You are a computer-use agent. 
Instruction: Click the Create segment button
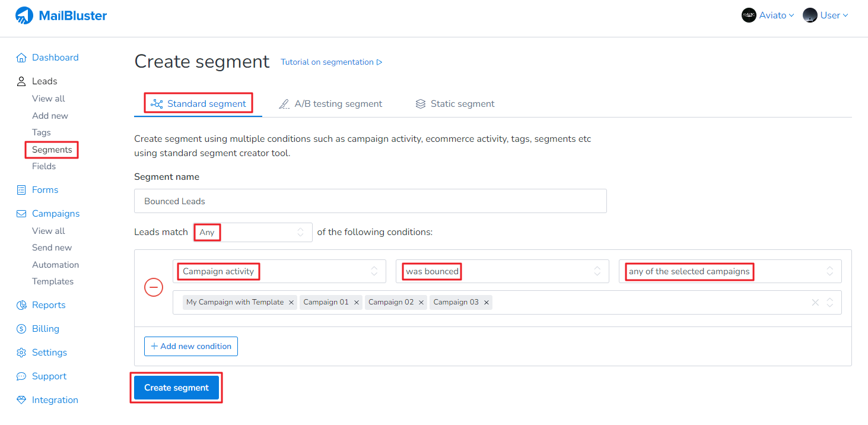point(176,387)
